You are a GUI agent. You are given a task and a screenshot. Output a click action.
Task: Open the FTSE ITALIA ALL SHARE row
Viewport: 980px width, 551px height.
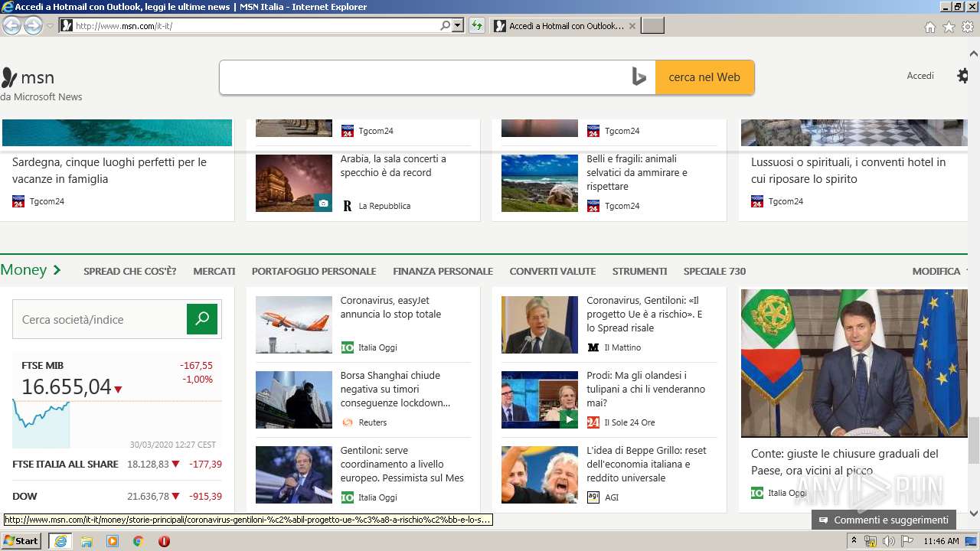117,464
